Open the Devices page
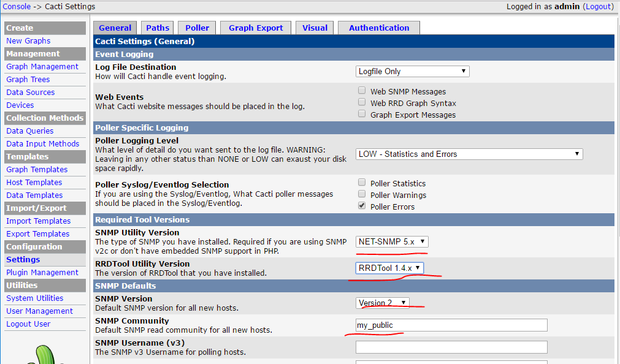Viewport: 620px width, 364px height. pos(20,105)
